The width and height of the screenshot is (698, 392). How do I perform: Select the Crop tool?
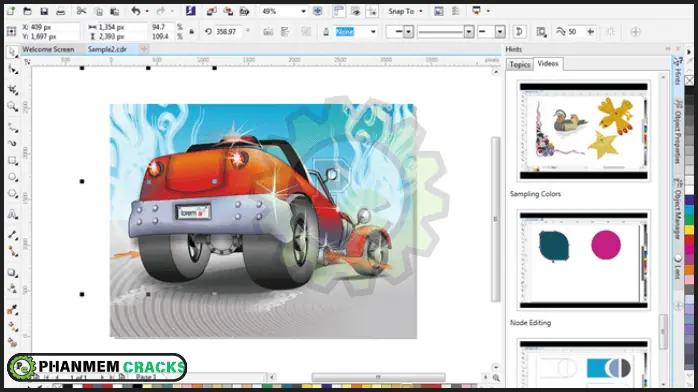coord(12,89)
